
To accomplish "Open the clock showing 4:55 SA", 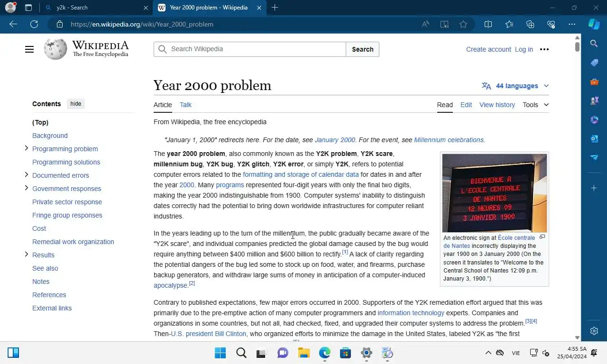I will [571, 353].
